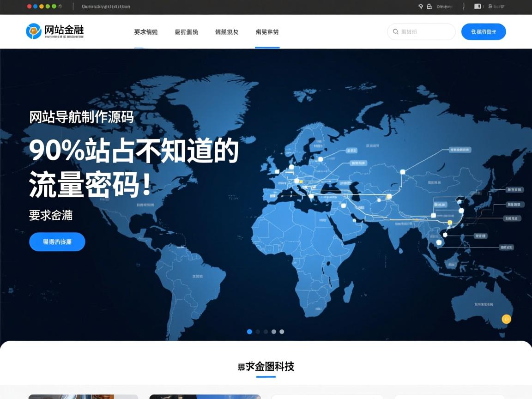Click the leftmost card thumbnail at the bottom
532x399 pixels.
coord(83,396)
